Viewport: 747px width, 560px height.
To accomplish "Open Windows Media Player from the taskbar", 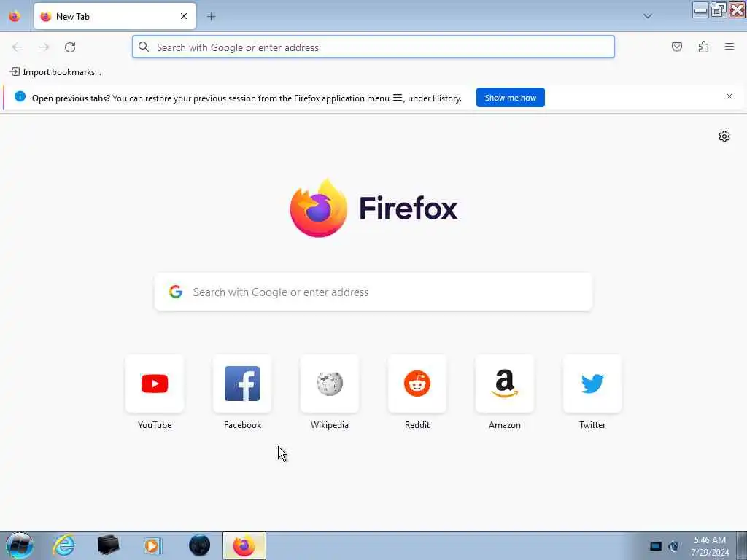I will [152, 545].
